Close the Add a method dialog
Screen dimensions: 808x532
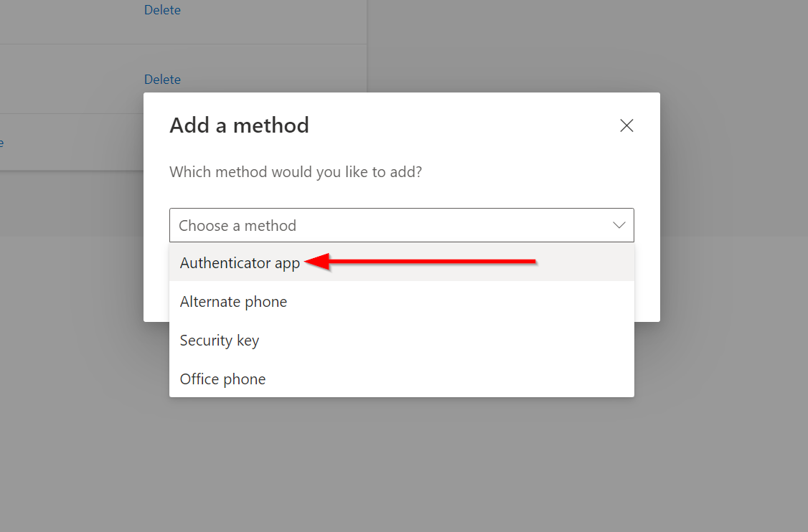tap(626, 125)
